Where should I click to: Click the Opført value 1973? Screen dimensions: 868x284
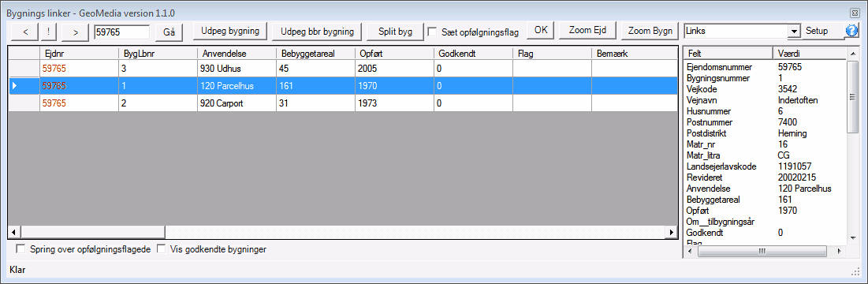tap(394, 103)
